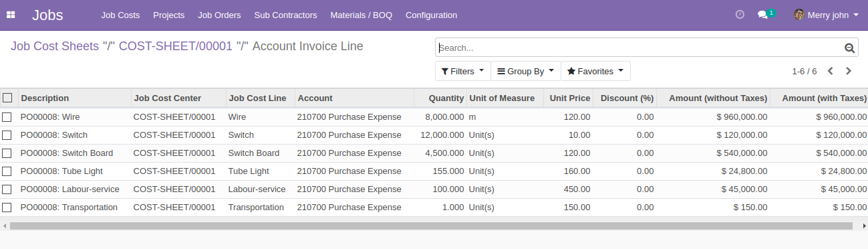Open the Sub Contractors menu
This screenshot has height=249, width=868.
[285, 15]
